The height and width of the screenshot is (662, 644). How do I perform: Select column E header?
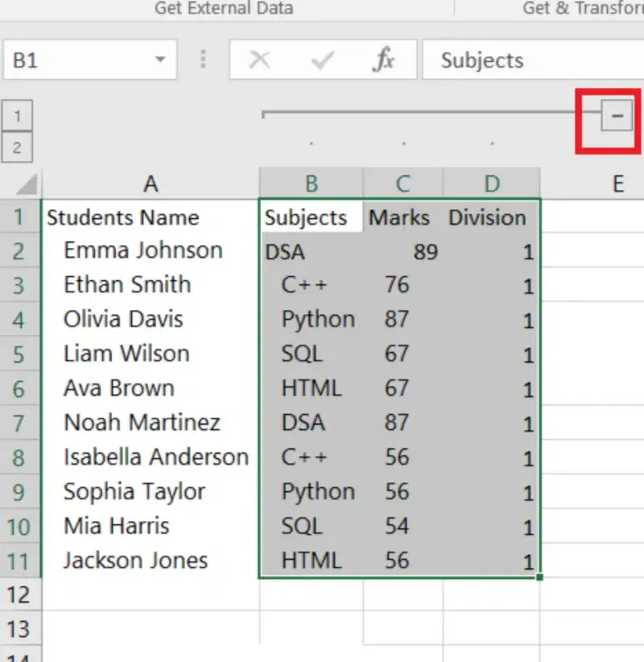click(617, 184)
